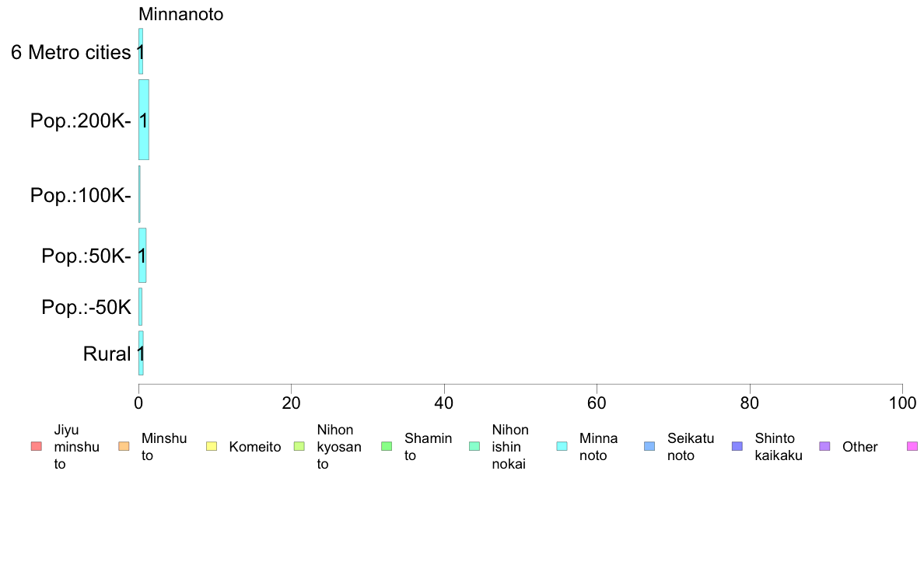Click the Minnanoto chart title
This screenshot has width=924, height=572.
181,14
